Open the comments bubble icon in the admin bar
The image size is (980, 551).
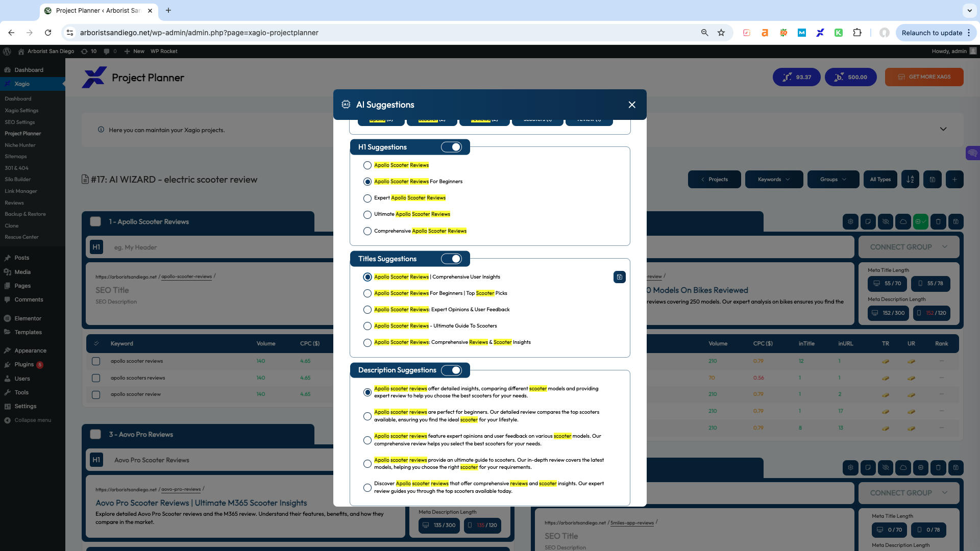click(110, 51)
